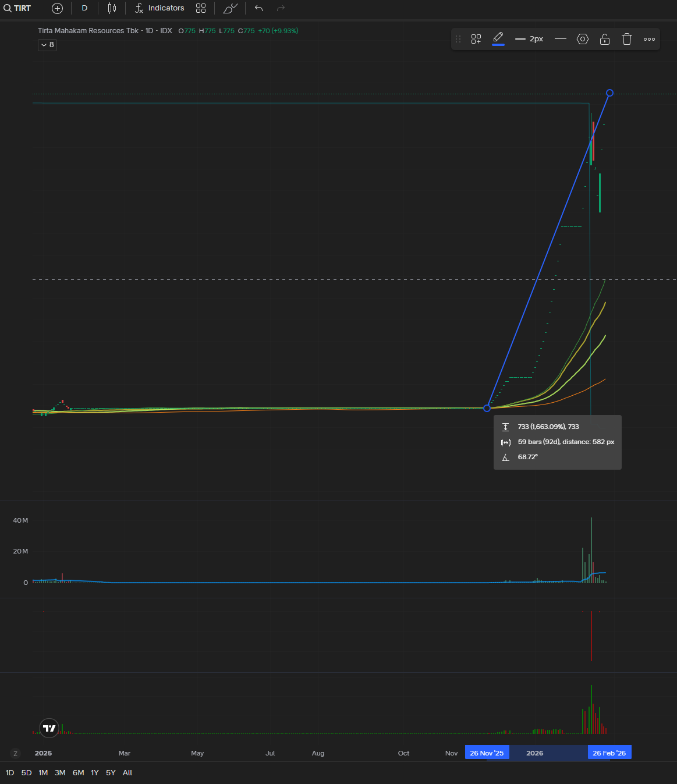The height and width of the screenshot is (784, 677).
Task: Open more options three-dots menu
Action: pyautogui.click(x=649, y=39)
